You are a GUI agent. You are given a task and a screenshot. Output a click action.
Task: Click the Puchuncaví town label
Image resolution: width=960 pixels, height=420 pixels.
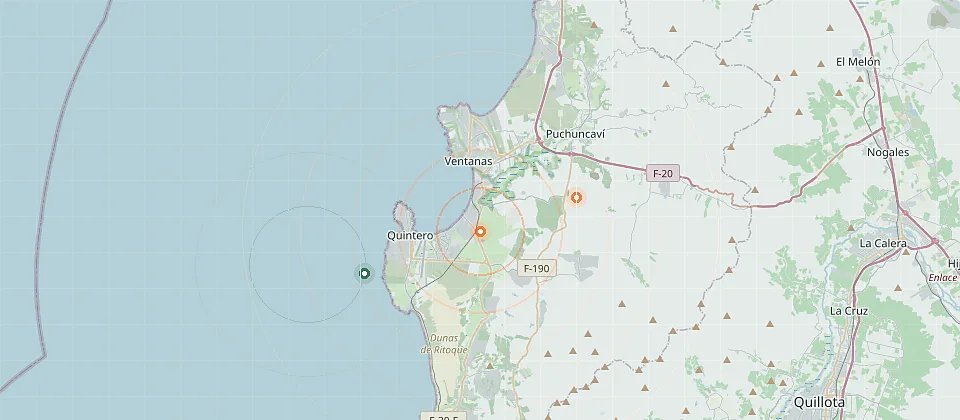(576, 134)
